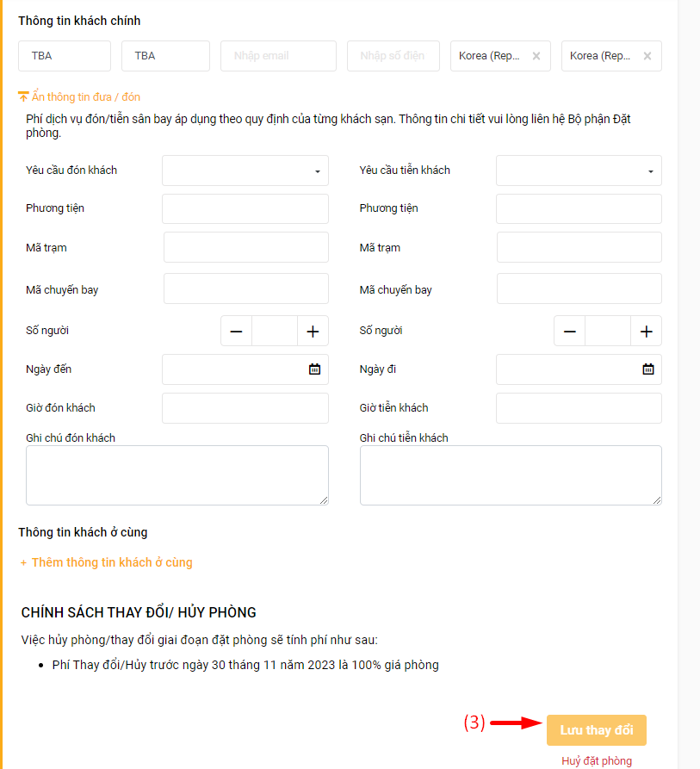Collapse the 'Ẩn thông tin đưa / đón' section
This screenshot has height=769, width=700.
[79, 96]
